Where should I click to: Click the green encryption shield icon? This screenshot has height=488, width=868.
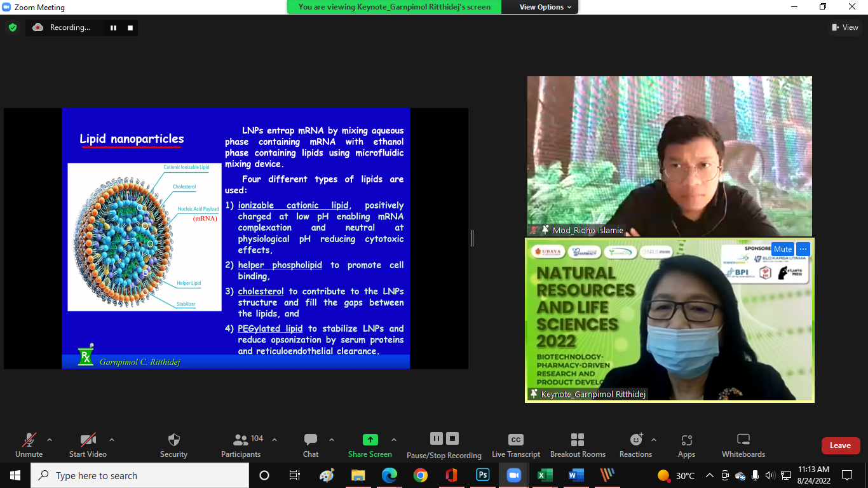(12, 27)
